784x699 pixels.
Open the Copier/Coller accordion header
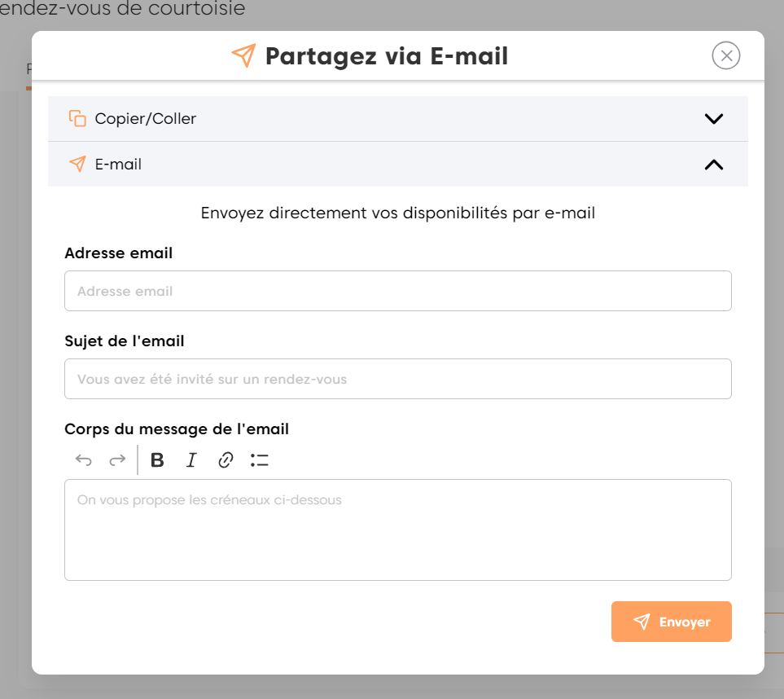coord(146,119)
